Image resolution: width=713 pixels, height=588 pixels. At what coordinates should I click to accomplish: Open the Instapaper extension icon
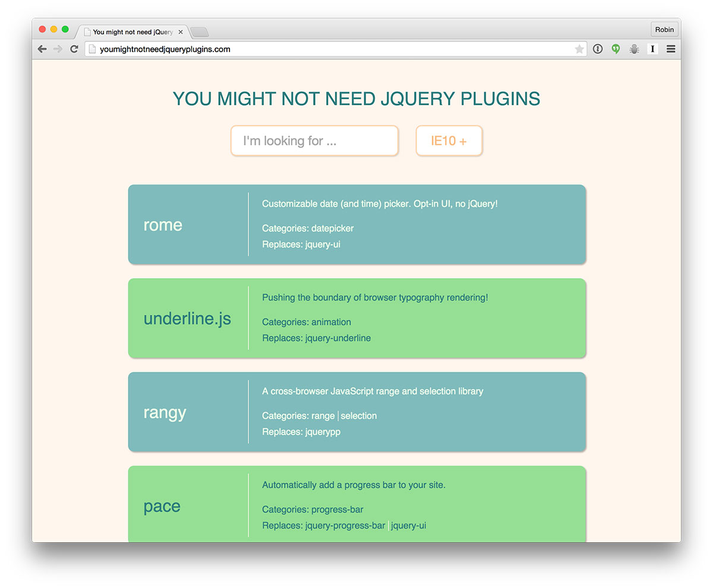[x=652, y=49]
